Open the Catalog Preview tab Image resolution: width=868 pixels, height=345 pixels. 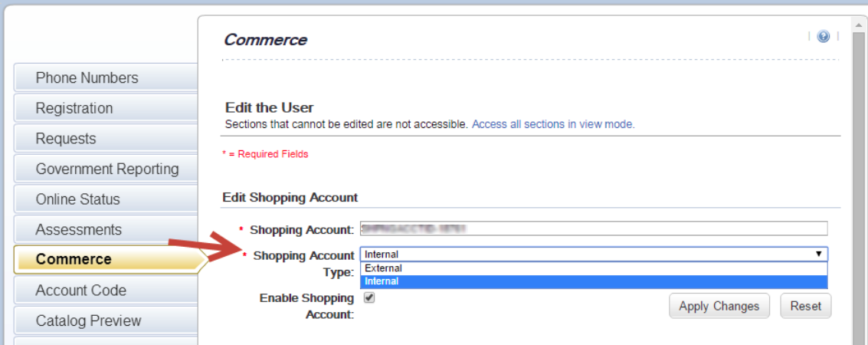pos(106,321)
